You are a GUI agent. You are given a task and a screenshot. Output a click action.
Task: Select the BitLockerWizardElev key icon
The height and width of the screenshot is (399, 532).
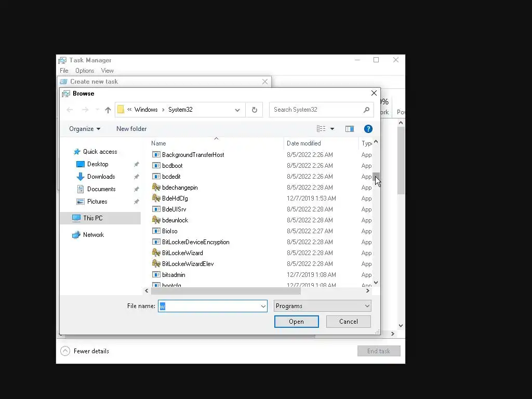156,263
